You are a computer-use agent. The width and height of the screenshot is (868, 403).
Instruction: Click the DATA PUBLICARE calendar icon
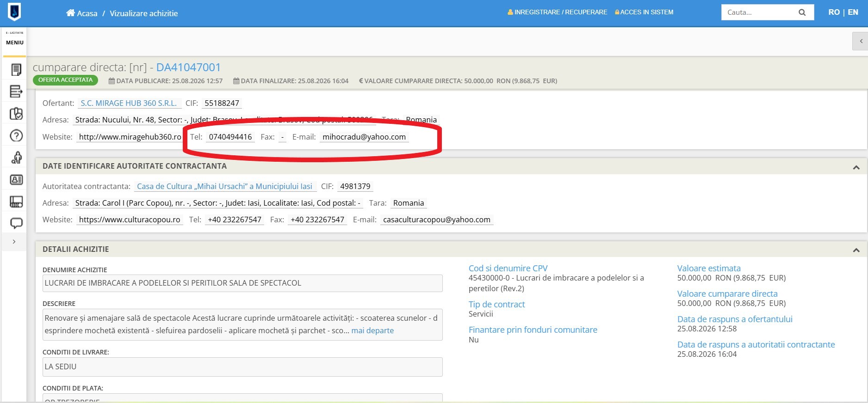112,81
